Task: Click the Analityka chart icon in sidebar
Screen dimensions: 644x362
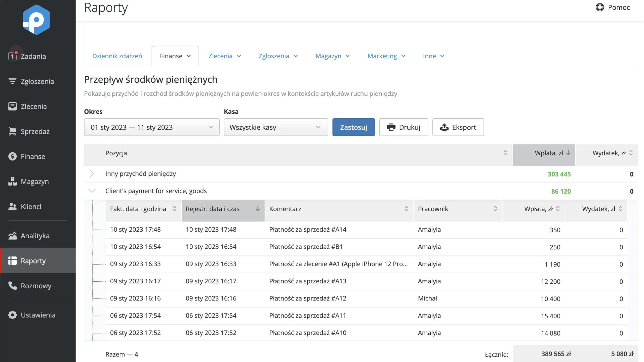Action: click(x=12, y=236)
